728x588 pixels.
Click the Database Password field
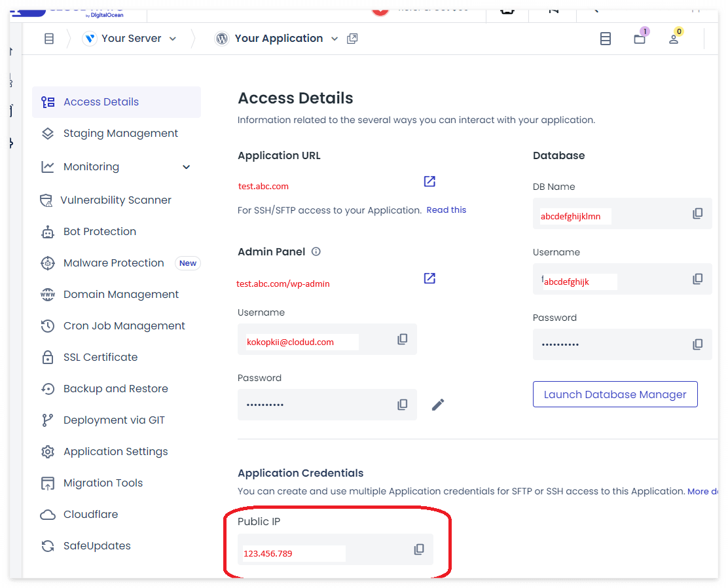tap(622, 344)
